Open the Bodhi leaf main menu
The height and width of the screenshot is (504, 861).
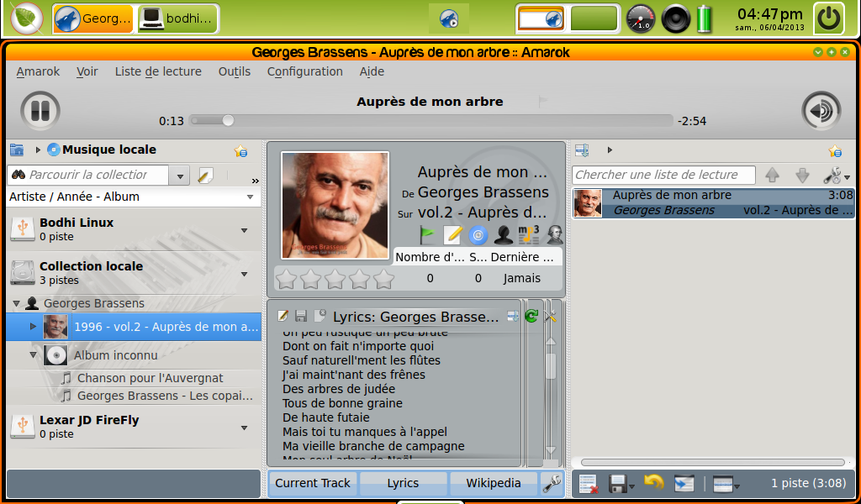pos(26,18)
